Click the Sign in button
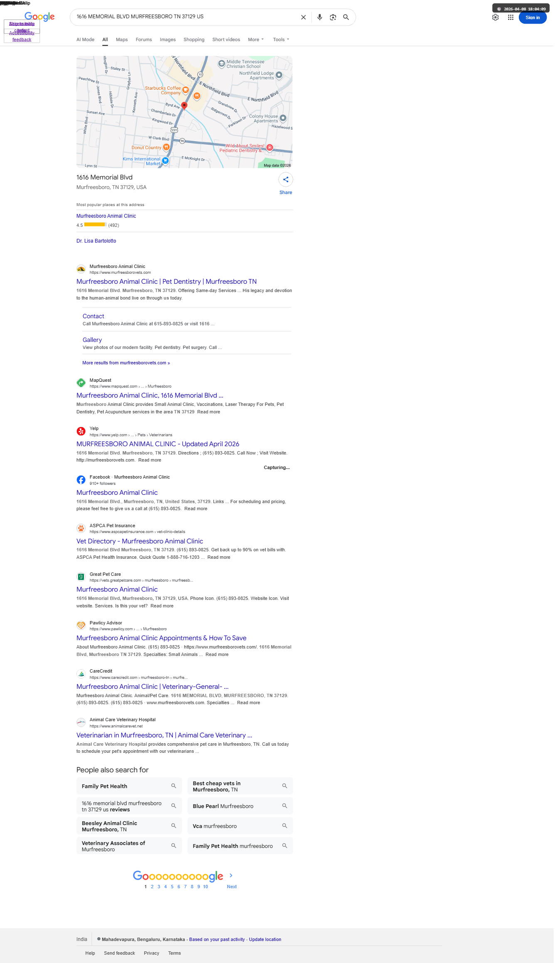This screenshot has height=963, width=560. coord(533,17)
